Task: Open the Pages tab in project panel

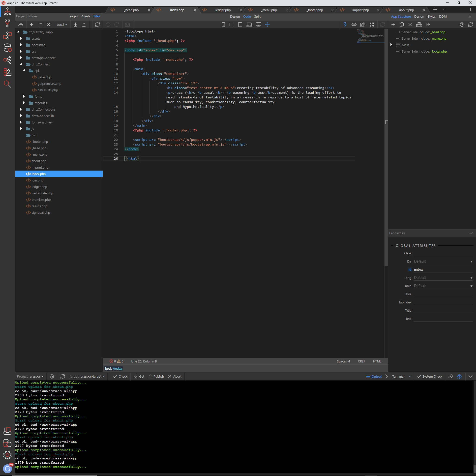Action: pyautogui.click(x=73, y=16)
